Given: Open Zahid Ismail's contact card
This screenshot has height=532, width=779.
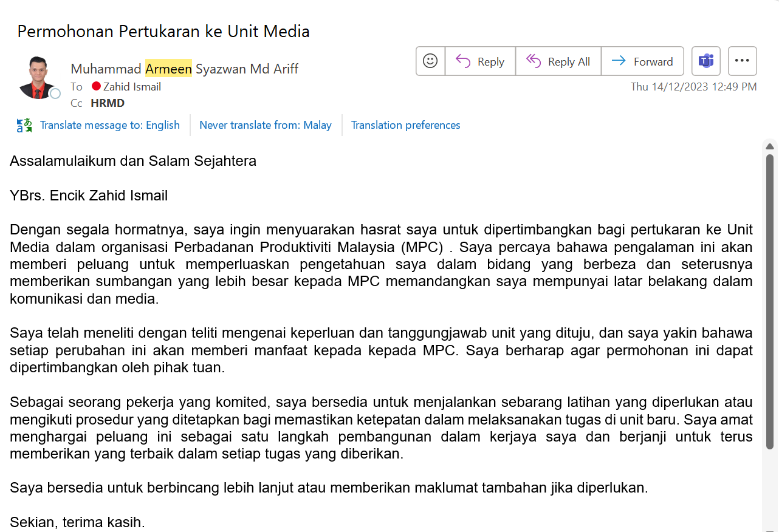Looking at the screenshot, I should point(132,87).
